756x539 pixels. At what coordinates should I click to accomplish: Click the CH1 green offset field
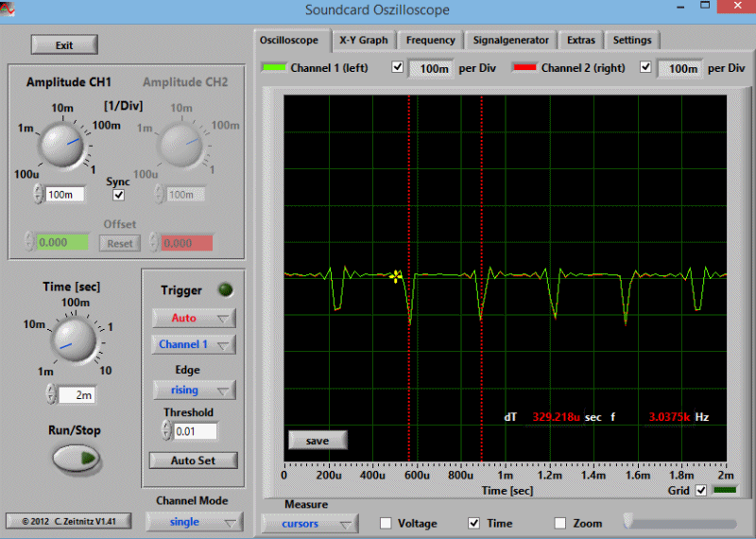62,242
